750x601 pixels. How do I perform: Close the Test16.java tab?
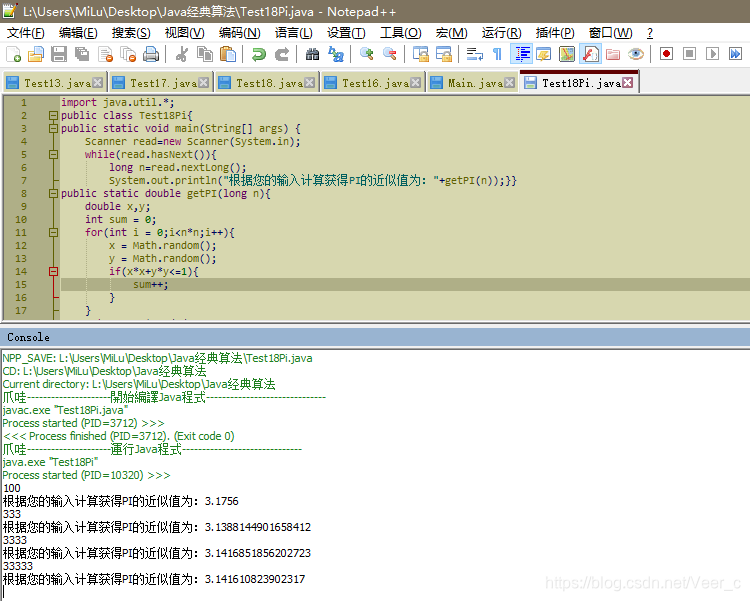click(x=416, y=83)
